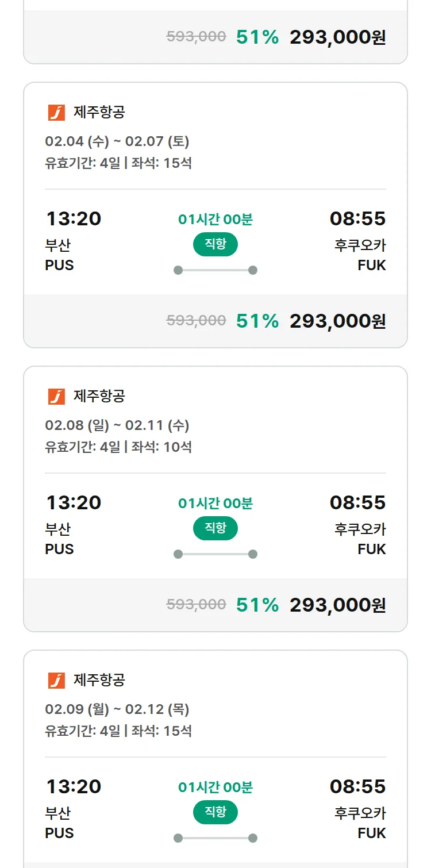Click 51% discount label on 02.08 flight
This screenshot has height=868, width=431.
pyautogui.click(x=257, y=605)
